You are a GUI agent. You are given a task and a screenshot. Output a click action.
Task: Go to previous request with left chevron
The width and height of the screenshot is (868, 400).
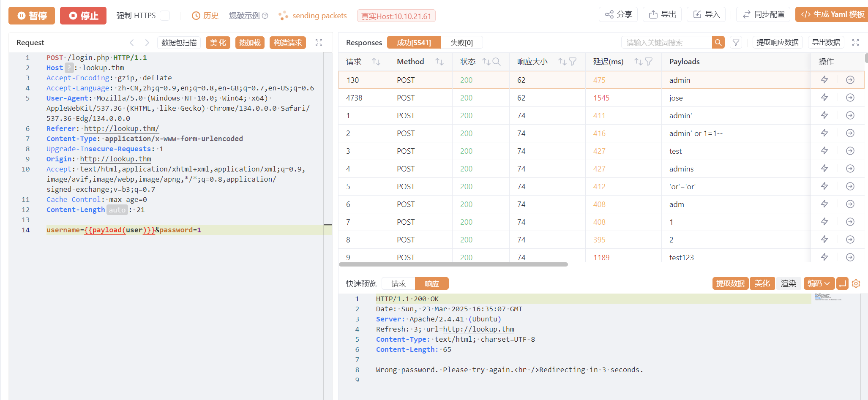coord(131,43)
